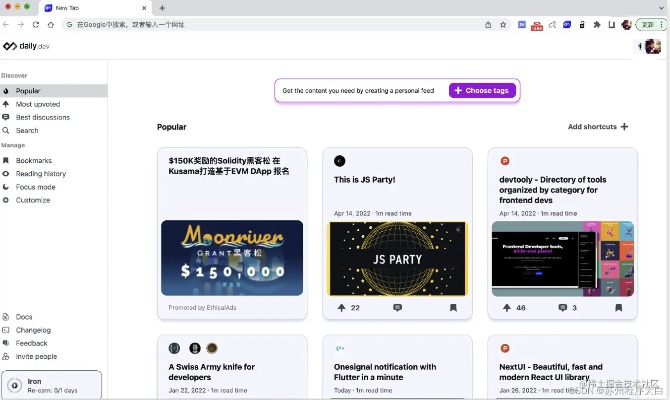Open Onesignal notification with Flutter post
The image size is (670, 400).
pos(385,372)
